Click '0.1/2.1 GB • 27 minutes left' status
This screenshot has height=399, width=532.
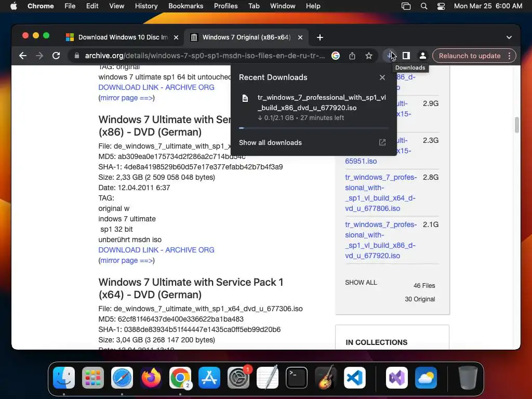coord(301,118)
